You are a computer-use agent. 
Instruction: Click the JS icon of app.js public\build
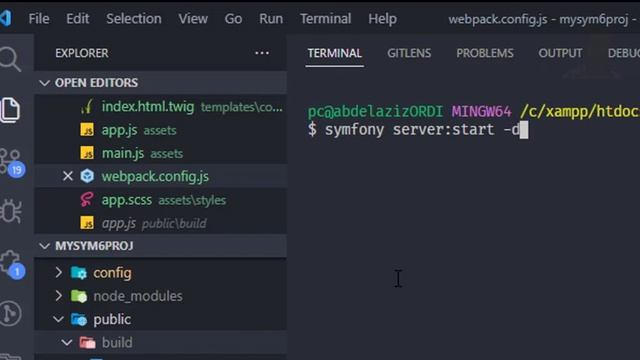[87, 223]
